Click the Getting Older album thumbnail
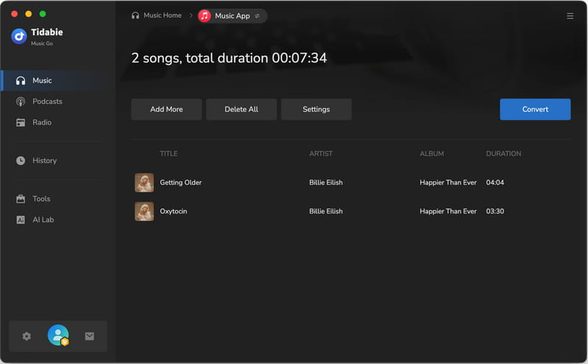 click(144, 182)
